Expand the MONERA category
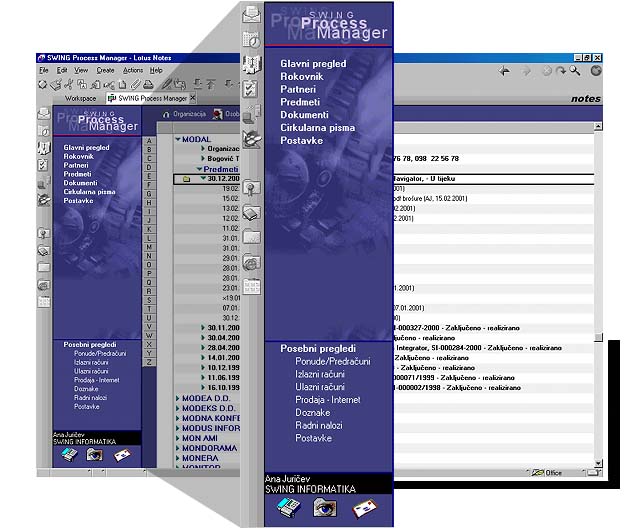 (x=178, y=458)
